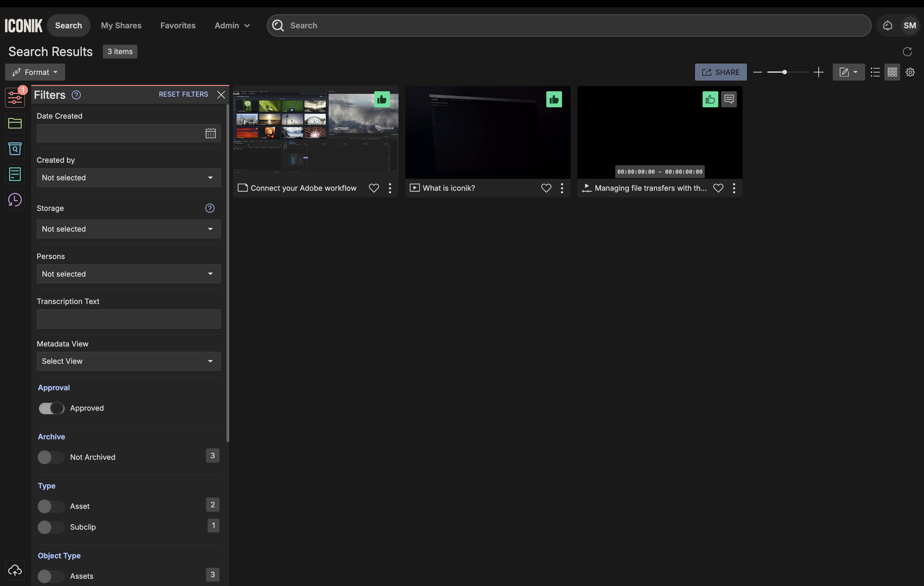Open the notifications bell icon
Viewport: 924px width, 586px height.
click(x=887, y=25)
